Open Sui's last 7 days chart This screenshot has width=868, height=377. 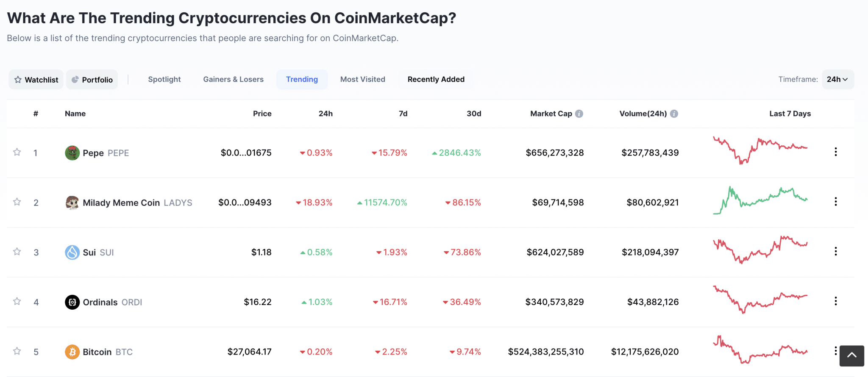pyautogui.click(x=760, y=250)
